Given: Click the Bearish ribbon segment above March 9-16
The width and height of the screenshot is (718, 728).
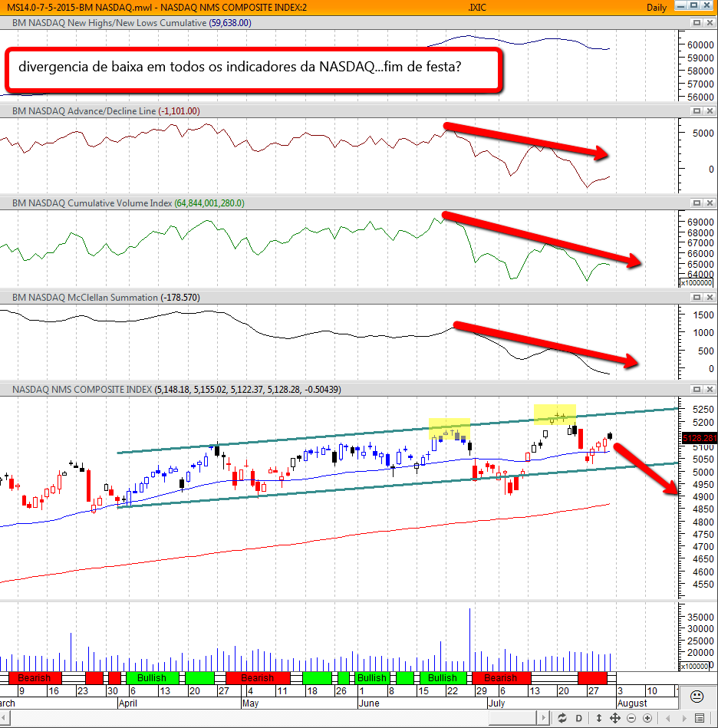Looking at the screenshot, I should [35, 678].
